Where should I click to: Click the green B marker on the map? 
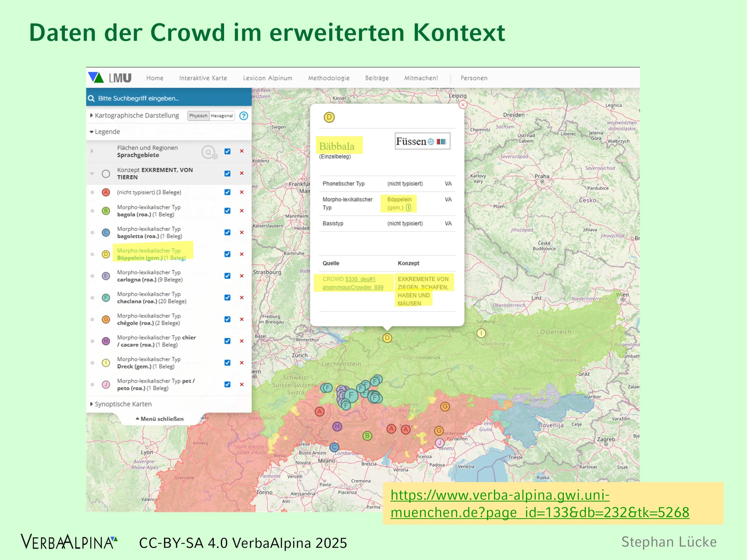click(x=367, y=436)
